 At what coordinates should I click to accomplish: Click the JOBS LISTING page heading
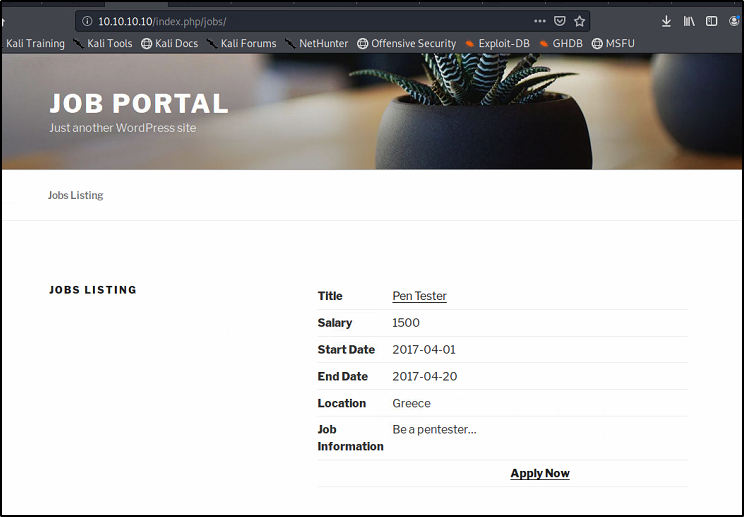[93, 290]
